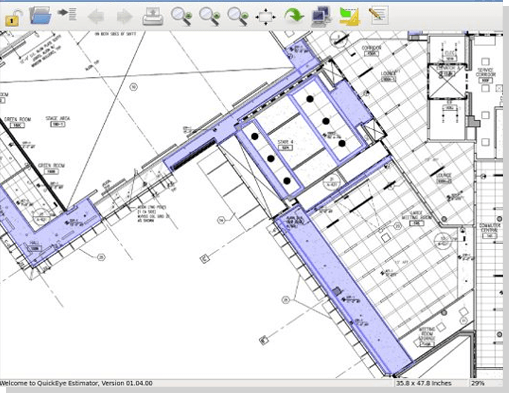Viewport: 509px width, 393px height.
Task: Go forward using the right arrow
Action: pyautogui.click(x=124, y=16)
